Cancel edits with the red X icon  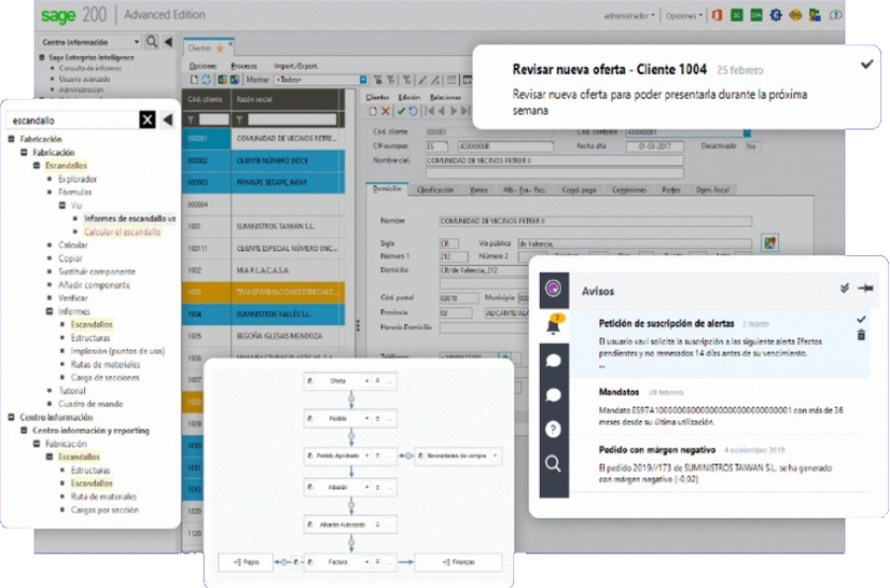click(x=384, y=113)
